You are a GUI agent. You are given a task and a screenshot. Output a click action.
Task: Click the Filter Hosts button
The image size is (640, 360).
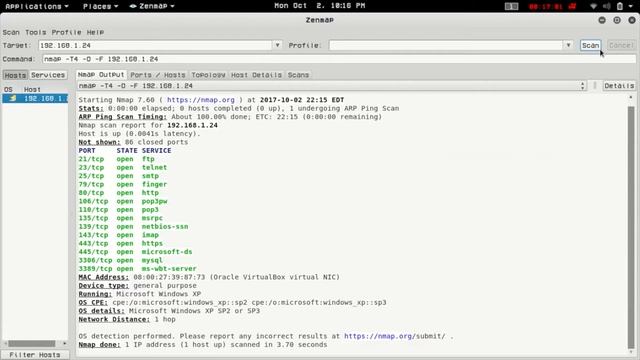point(35,355)
